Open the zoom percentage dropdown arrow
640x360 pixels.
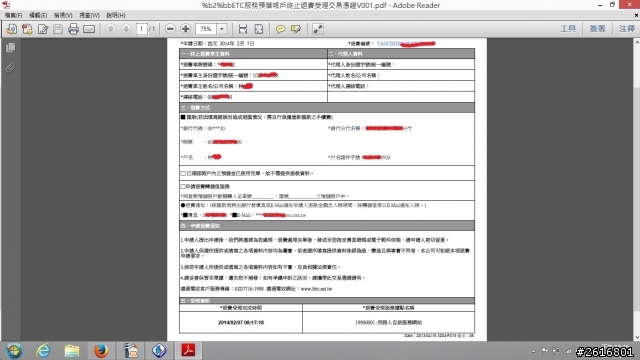tap(222, 29)
